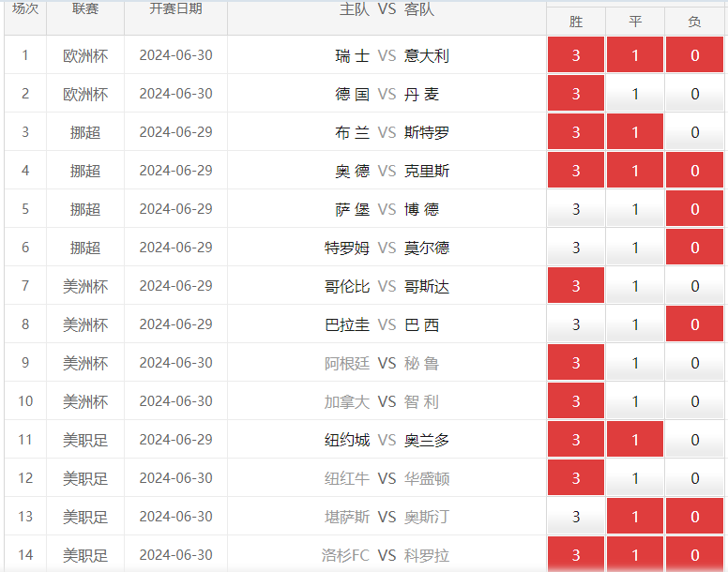Deselect draw (1) for 纽约城 VS 奥兰多

click(635, 440)
